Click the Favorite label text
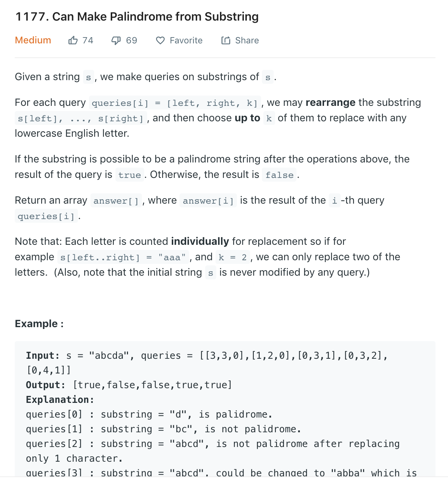 [186, 40]
